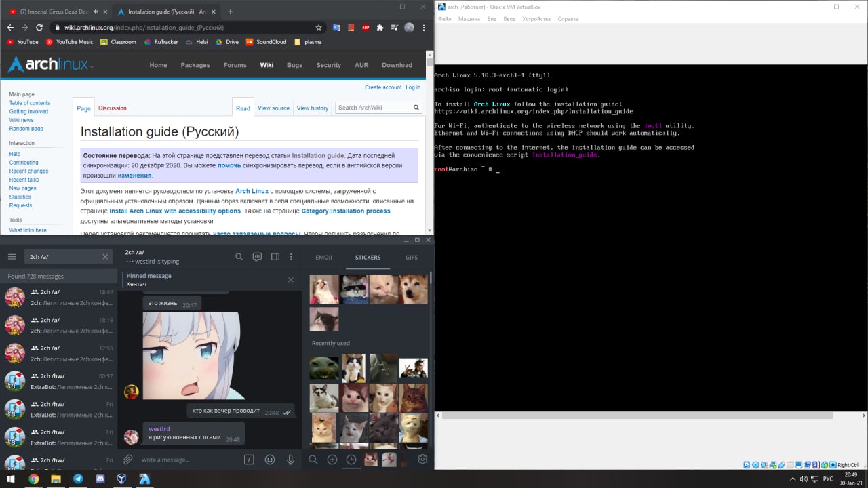Show recently used stickers clock icon
868x488 pixels.
click(351, 460)
